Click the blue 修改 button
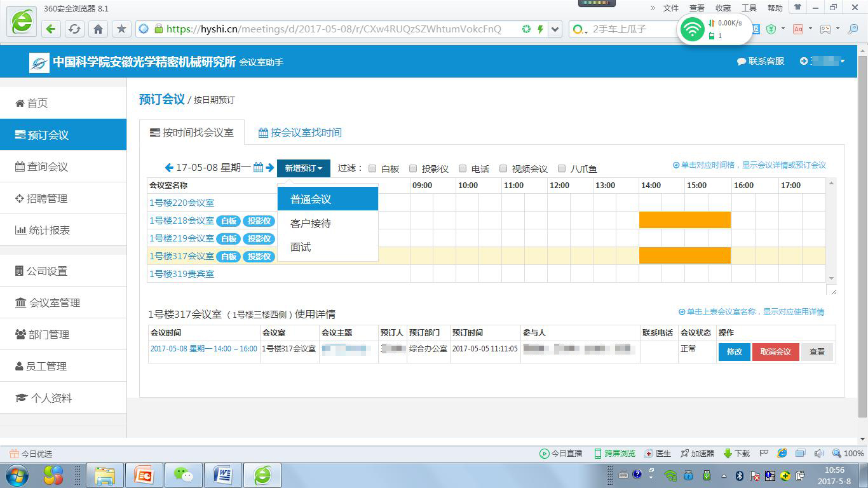 pos(734,351)
